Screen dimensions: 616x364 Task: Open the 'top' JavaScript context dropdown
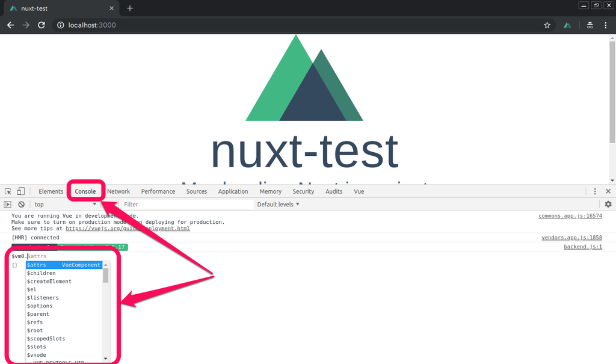click(x=65, y=205)
